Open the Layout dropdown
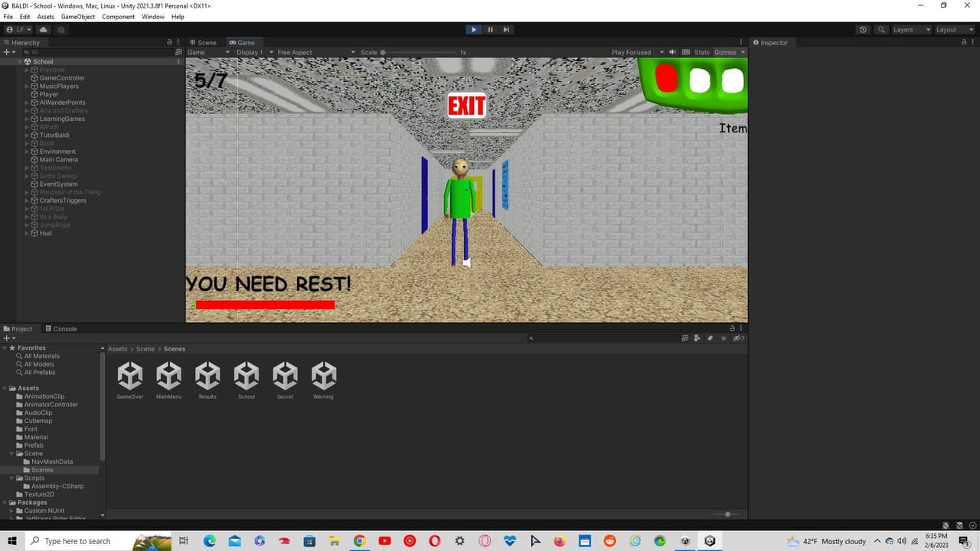The height and width of the screenshot is (551, 980). (954, 30)
